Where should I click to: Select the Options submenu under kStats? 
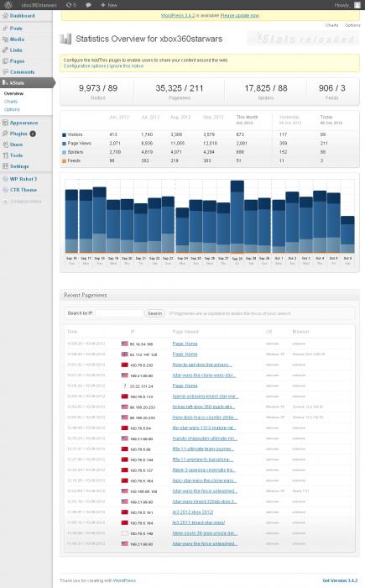click(x=12, y=109)
